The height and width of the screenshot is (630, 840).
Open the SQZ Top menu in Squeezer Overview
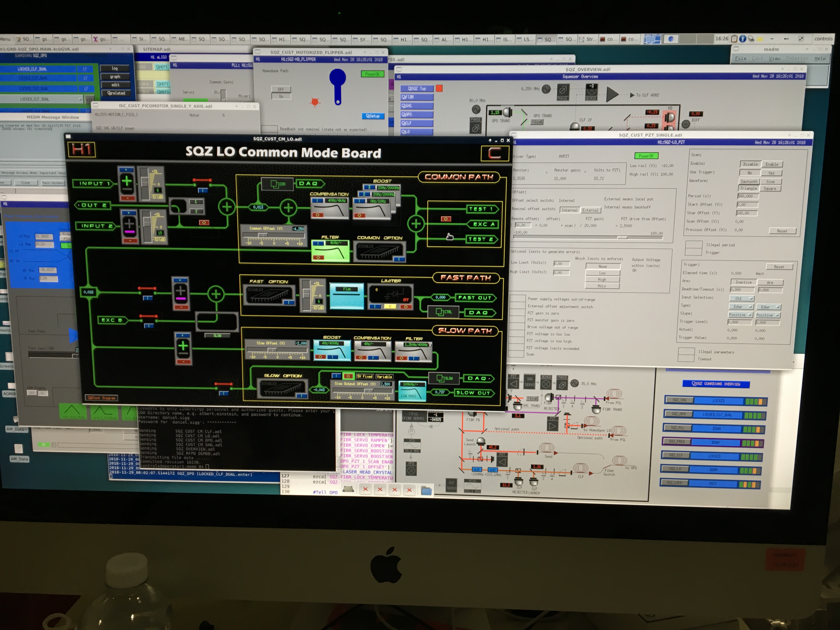tap(417, 88)
